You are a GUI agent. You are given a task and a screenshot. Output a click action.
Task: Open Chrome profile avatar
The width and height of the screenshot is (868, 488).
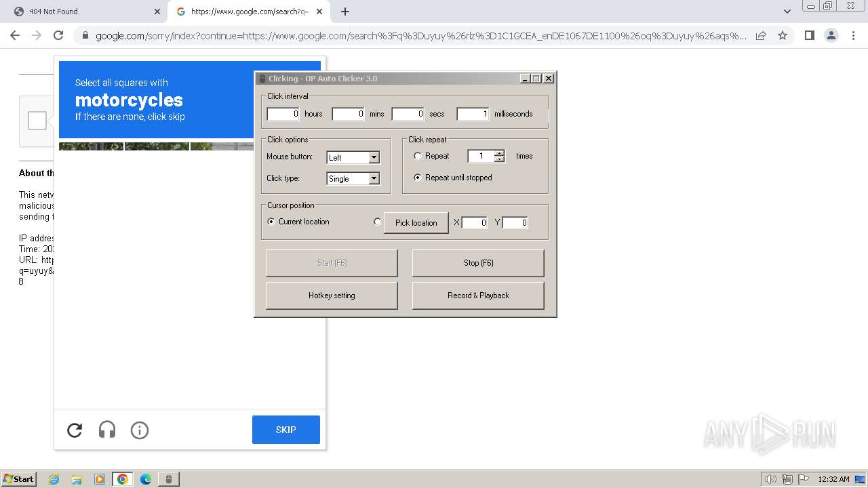(x=831, y=35)
